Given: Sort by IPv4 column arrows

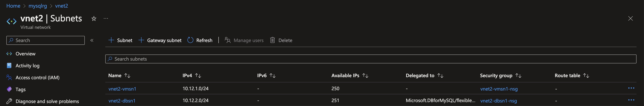Looking at the screenshot, I should point(198,75).
